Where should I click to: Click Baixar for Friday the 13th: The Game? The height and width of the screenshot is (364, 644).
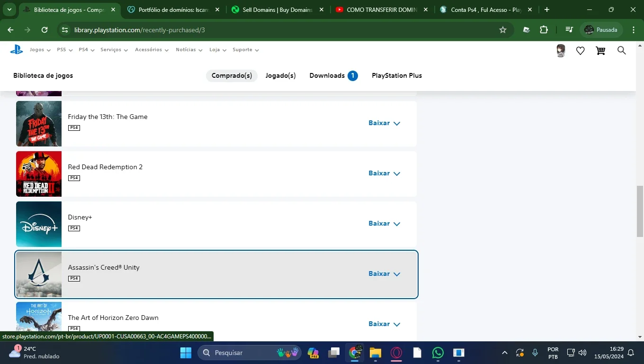385,123
